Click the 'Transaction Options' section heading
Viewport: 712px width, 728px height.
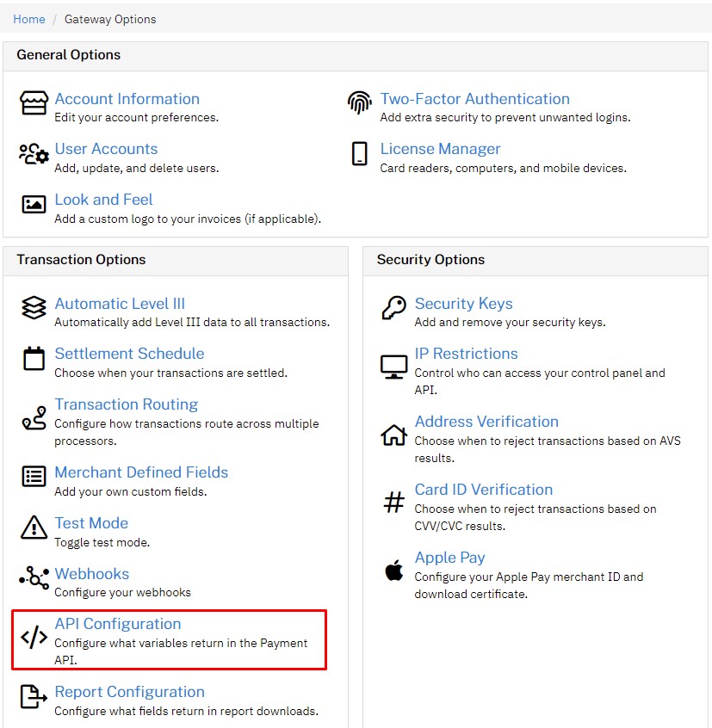click(x=81, y=260)
